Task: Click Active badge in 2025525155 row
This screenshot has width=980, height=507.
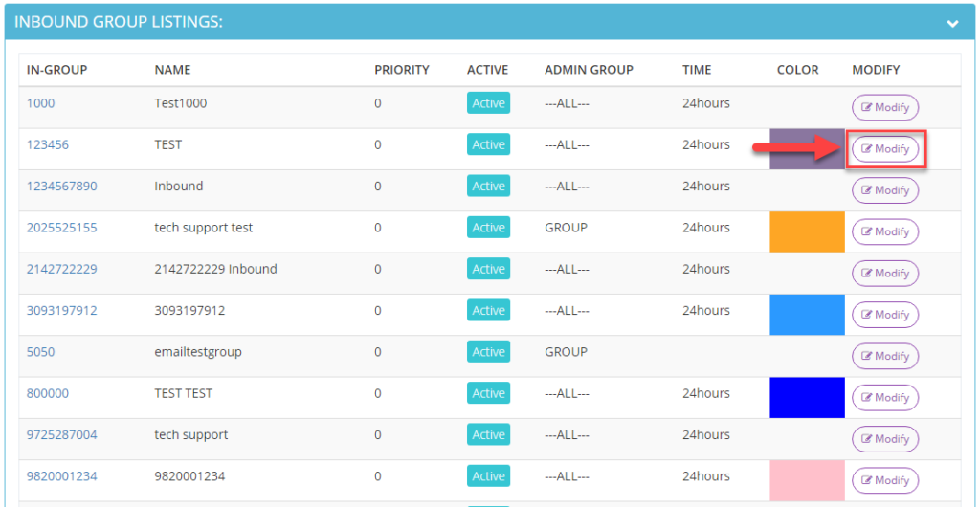Action: (488, 228)
